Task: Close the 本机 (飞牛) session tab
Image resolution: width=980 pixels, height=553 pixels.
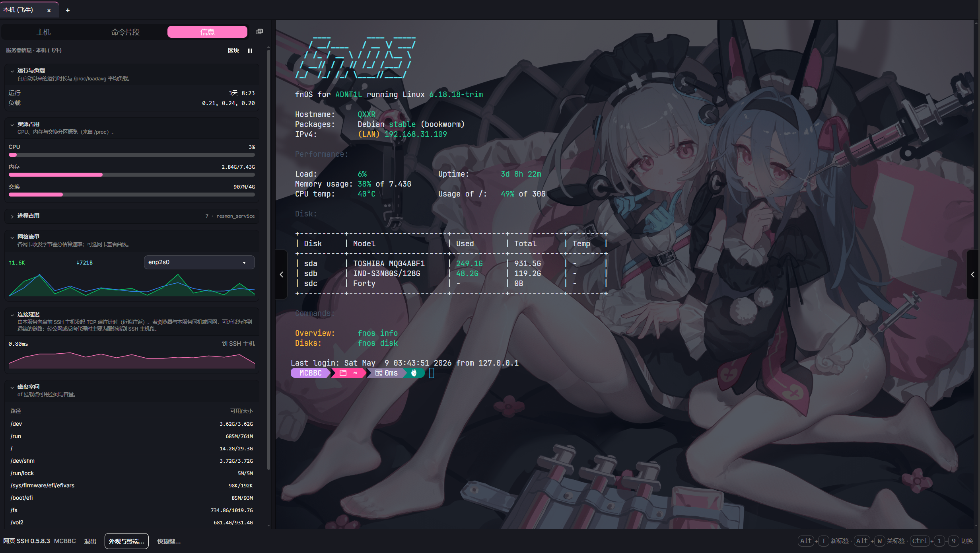Action: (49, 10)
